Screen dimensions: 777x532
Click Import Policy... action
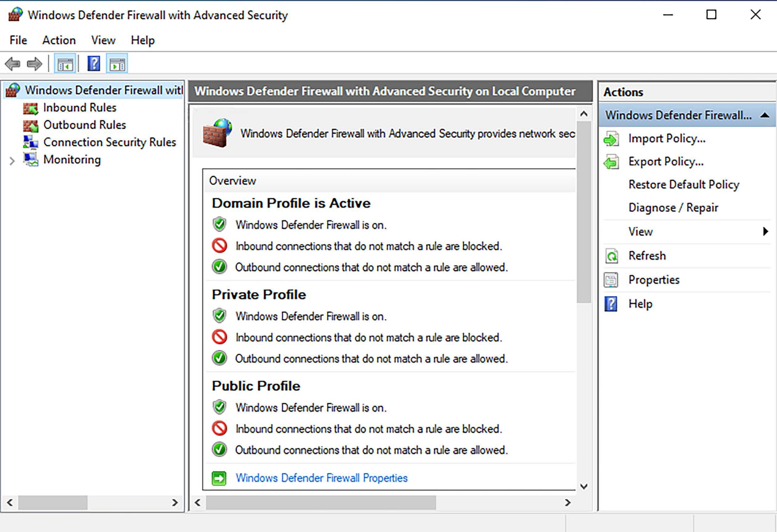(x=667, y=139)
